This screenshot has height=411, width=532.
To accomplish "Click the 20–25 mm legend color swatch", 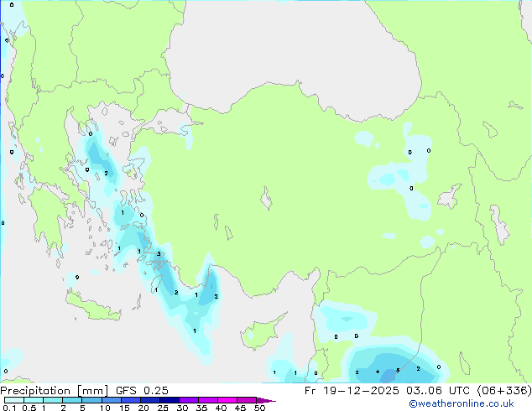I will (150, 400).
